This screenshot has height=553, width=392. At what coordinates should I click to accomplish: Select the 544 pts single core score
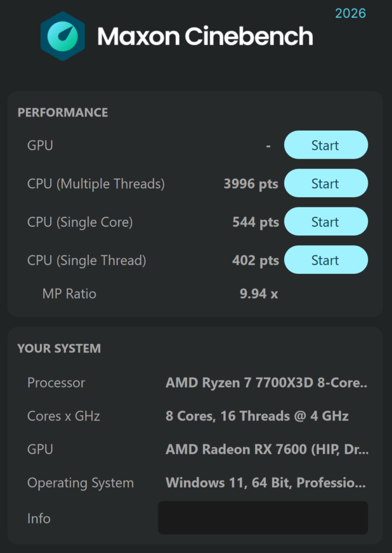[x=255, y=222]
